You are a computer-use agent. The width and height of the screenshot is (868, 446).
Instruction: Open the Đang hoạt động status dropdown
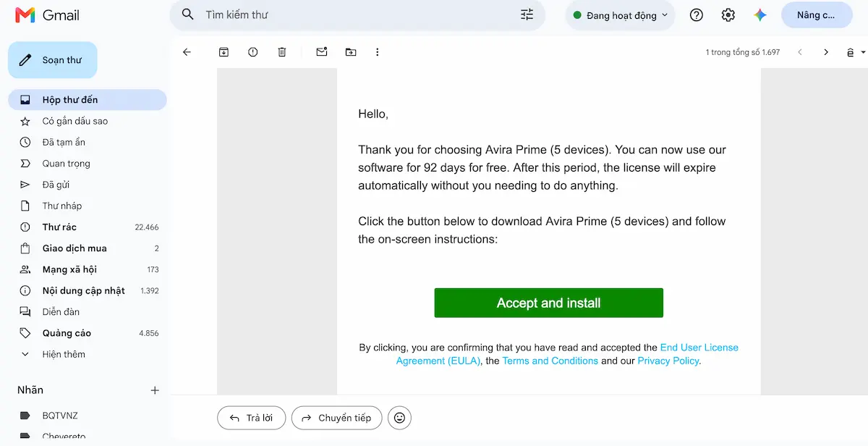pyautogui.click(x=620, y=15)
